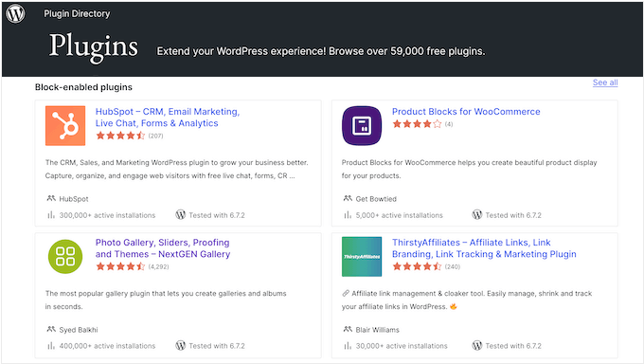Click Product Blocks star rating
This screenshot has height=364, width=644.
pos(417,124)
